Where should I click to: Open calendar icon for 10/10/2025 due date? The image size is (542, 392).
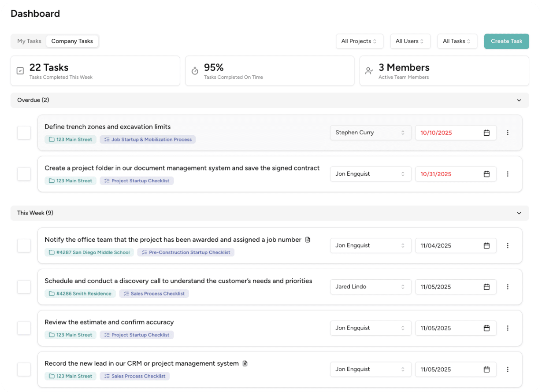486,133
